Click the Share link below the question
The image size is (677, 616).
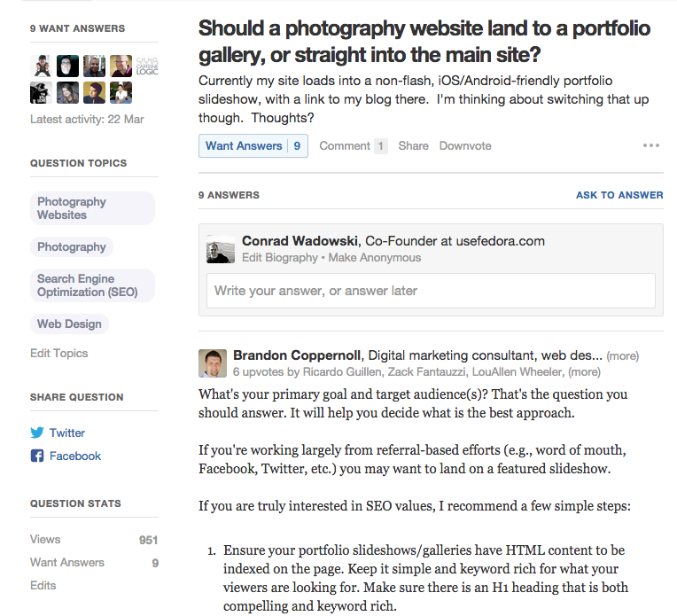413,146
